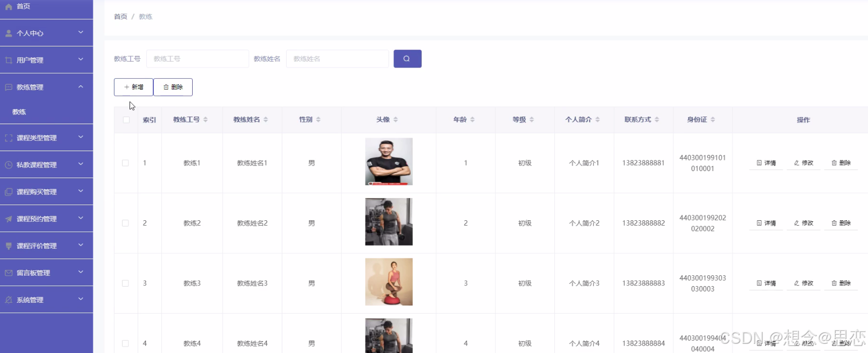
Task: Click 教练3 avatar photo thumbnail
Action: 389,282
